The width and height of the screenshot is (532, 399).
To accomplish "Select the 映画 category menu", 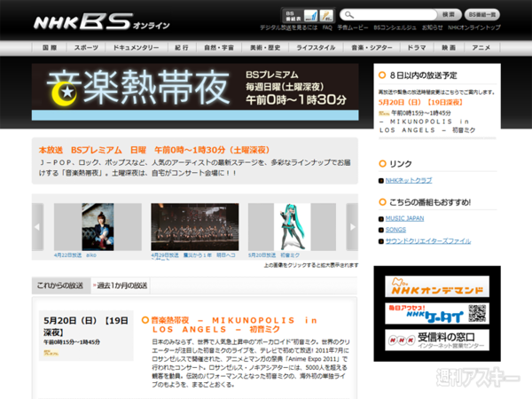I will click(449, 48).
